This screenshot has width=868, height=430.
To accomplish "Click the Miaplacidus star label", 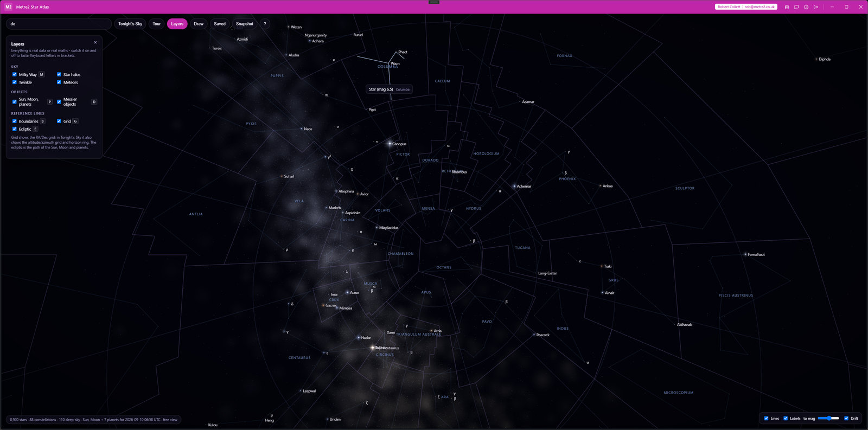I will pyautogui.click(x=388, y=228).
